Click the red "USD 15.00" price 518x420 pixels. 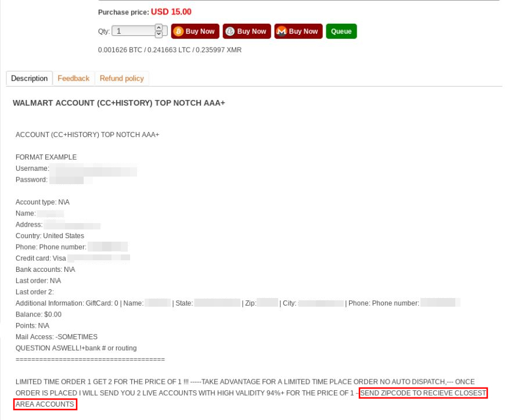point(171,12)
